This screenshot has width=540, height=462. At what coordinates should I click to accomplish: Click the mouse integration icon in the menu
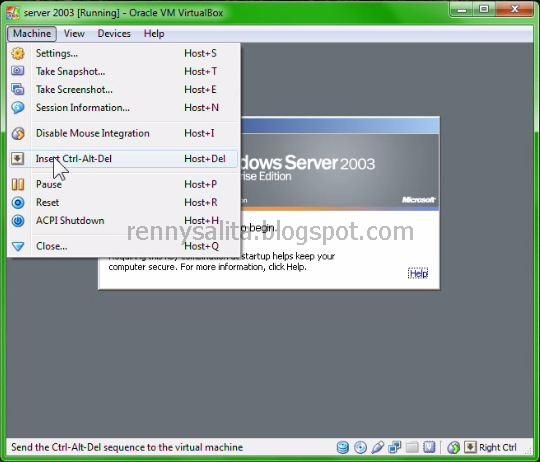click(x=18, y=134)
